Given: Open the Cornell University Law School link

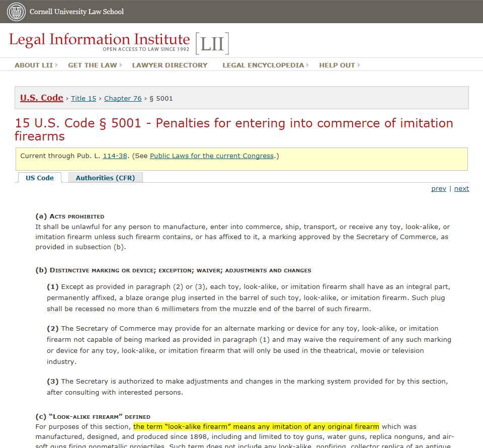Looking at the screenshot, I should tap(76, 12).
